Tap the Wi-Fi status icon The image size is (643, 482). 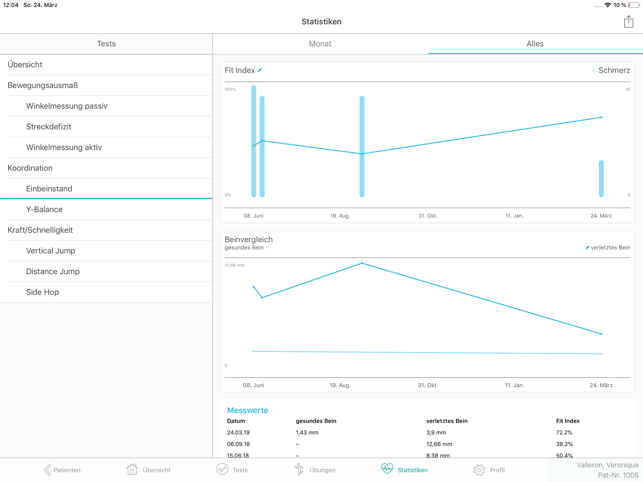tap(608, 5)
